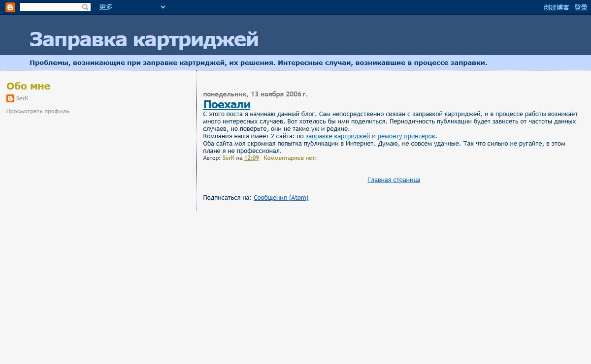Screen dimensions: 591x364
Task: Click the 登录 sign-in link
Action: pos(581,7)
